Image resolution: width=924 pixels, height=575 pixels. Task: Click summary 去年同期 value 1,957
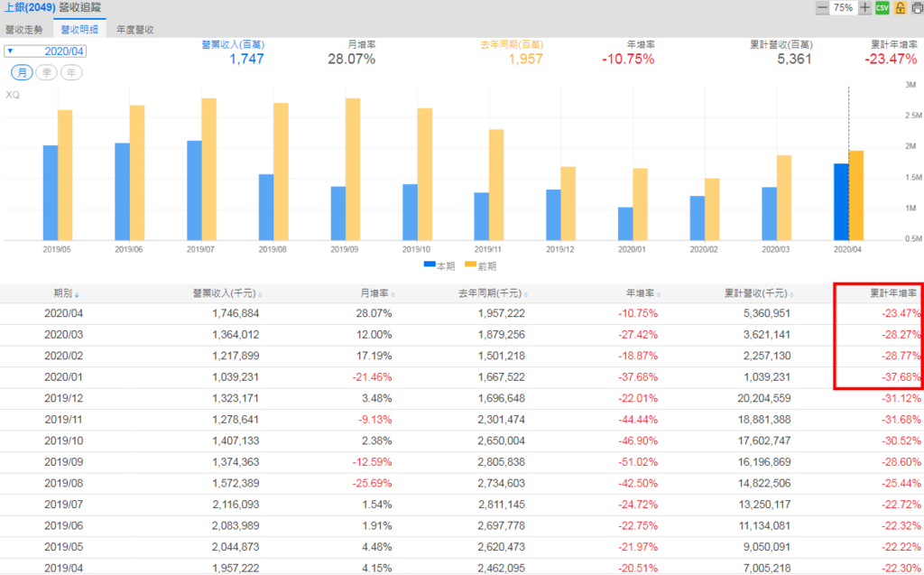(526, 59)
